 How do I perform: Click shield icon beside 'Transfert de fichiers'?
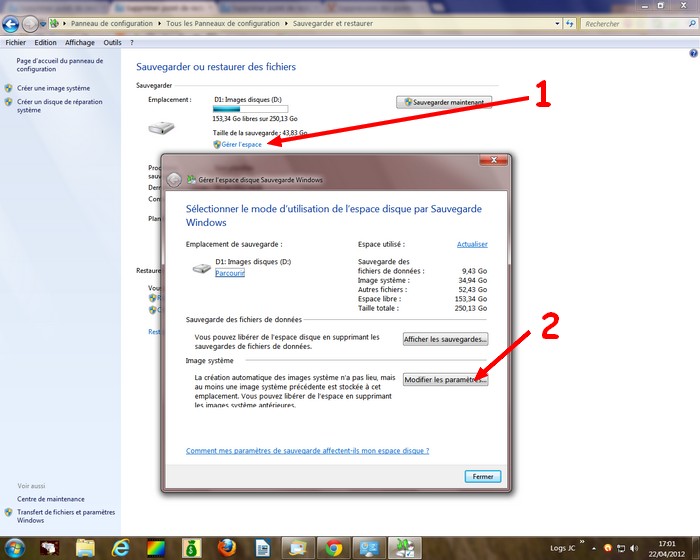(x=8, y=512)
